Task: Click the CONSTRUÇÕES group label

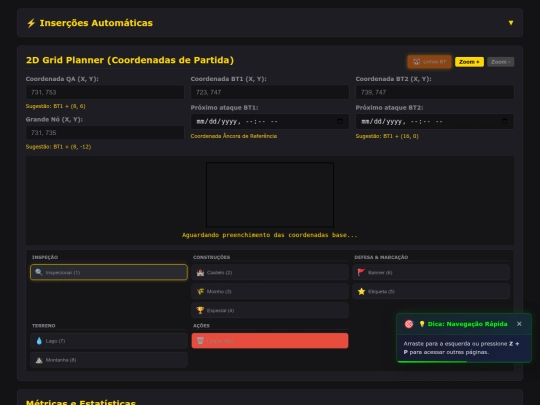Action: point(211,257)
